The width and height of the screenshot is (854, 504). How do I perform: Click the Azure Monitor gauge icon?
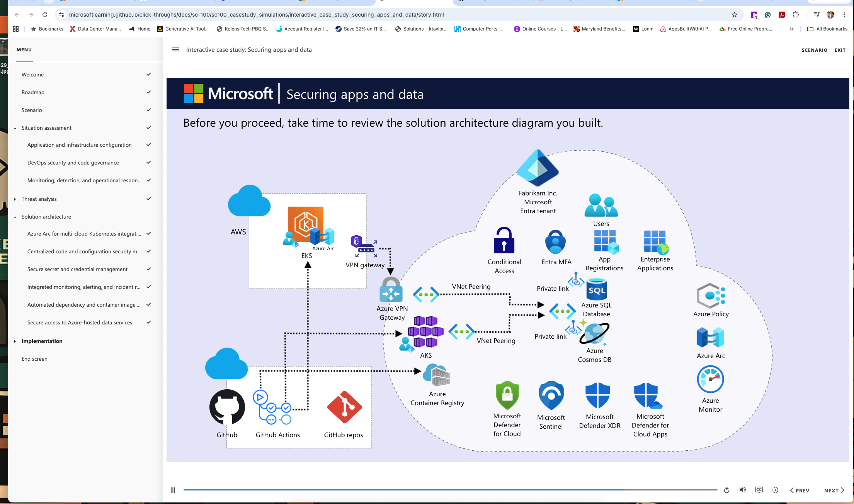tap(710, 380)
